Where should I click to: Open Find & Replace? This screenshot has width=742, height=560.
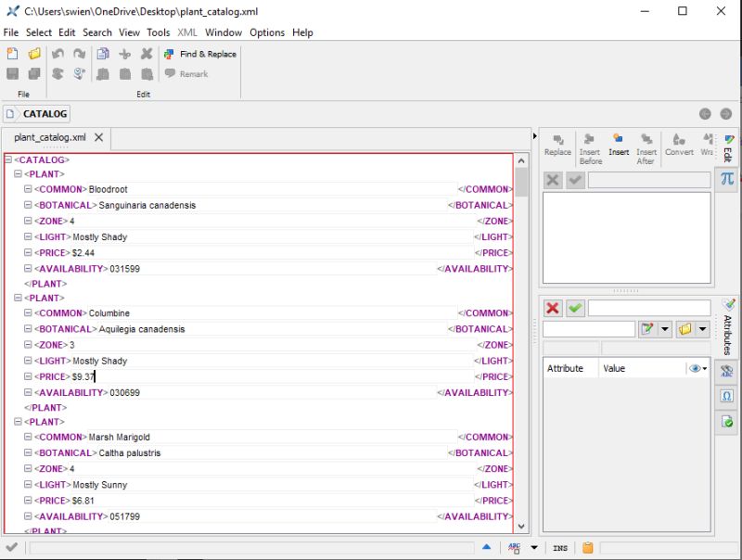200,54
